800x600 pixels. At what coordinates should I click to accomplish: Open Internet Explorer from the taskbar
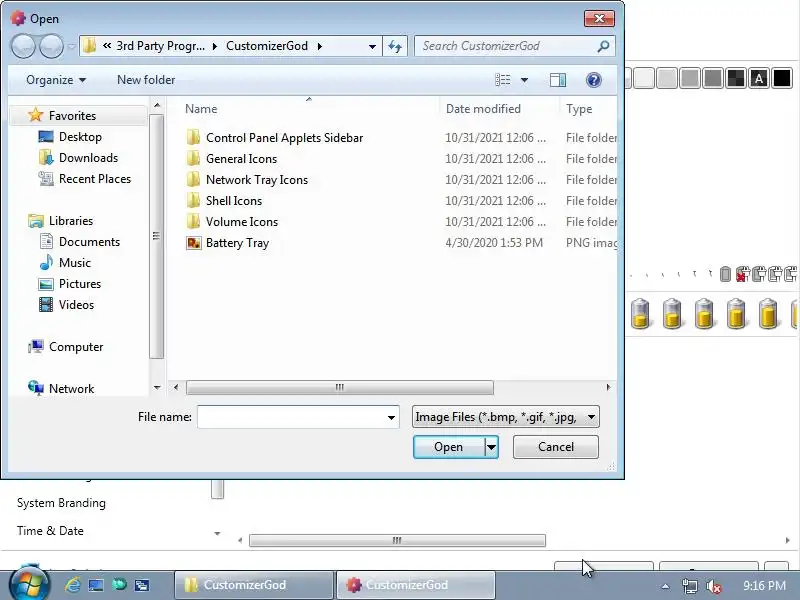(72, 585)
